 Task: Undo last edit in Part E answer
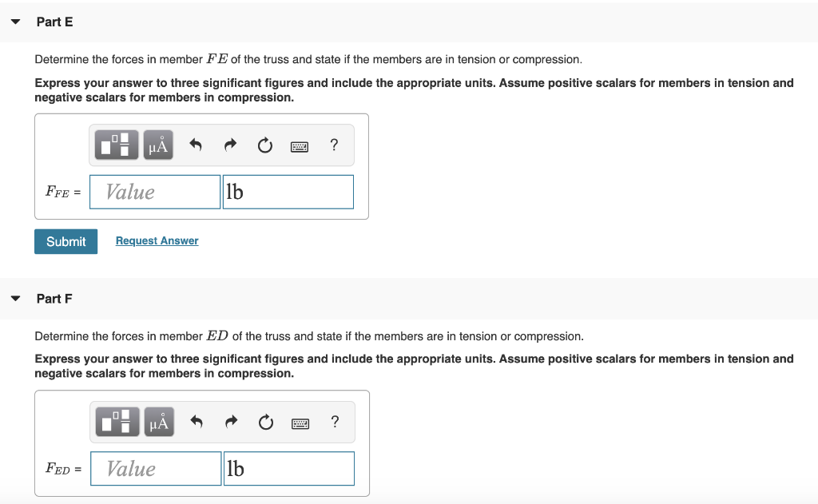click(x=196, y=145)
